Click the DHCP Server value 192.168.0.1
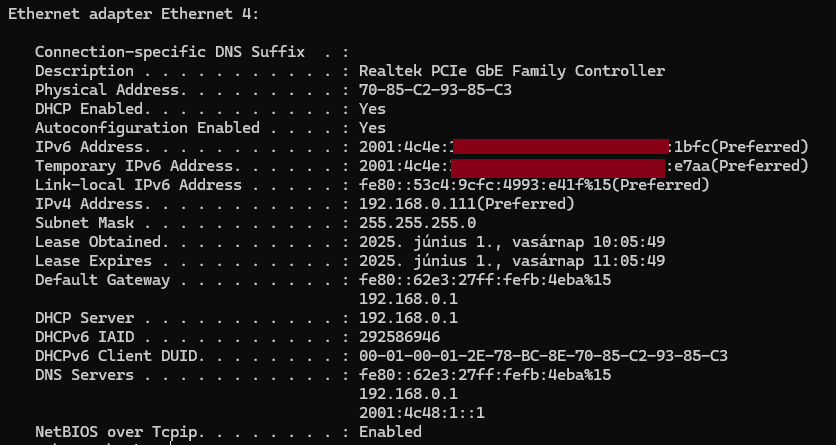836x445 pixels. [408, 318]
